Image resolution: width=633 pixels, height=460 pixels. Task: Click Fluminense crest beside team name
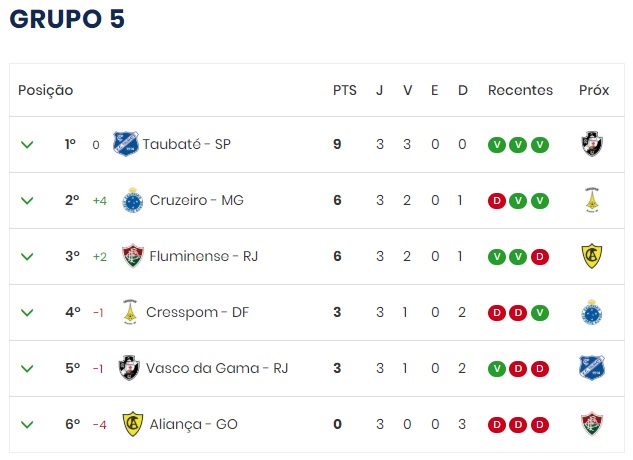point(131,256)
